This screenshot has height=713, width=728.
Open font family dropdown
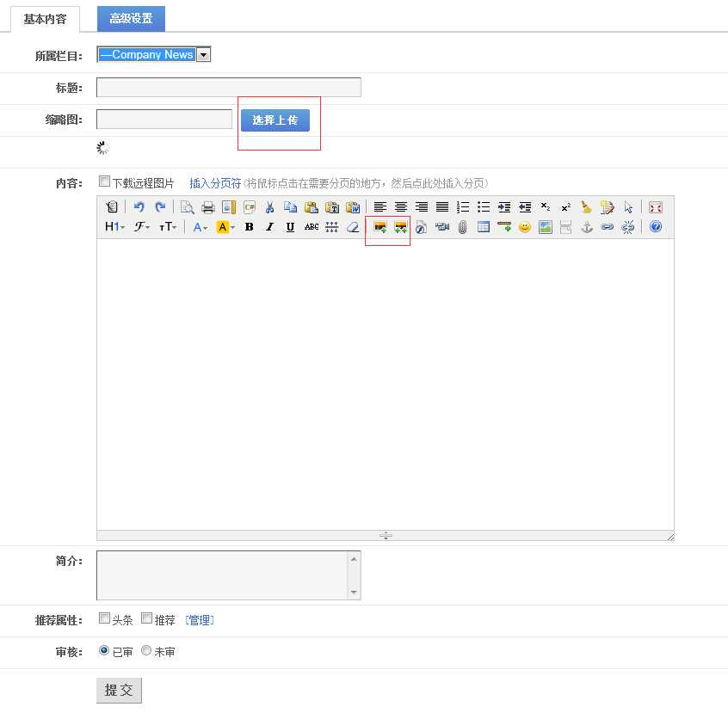click(x=142, y=227)
